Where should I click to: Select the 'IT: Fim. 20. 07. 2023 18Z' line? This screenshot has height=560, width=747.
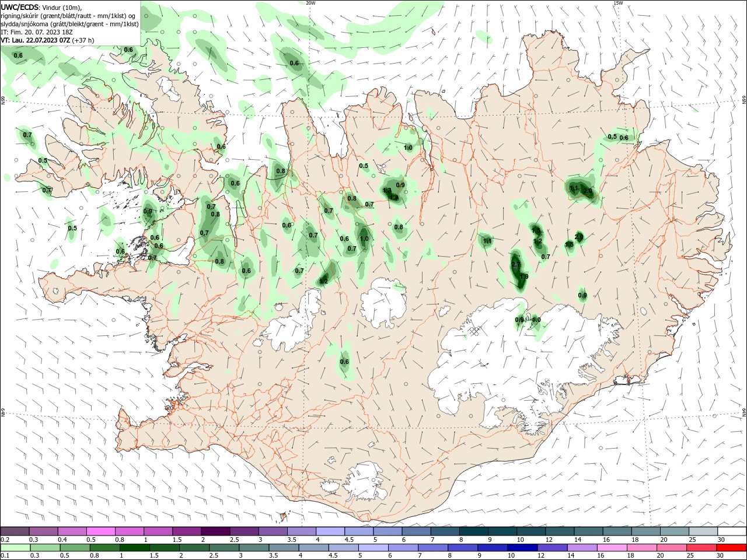(37, 32)
